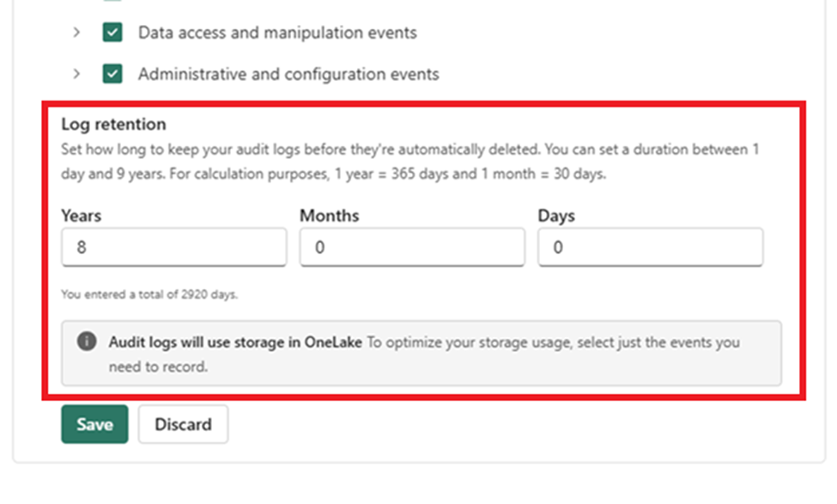Click the Days field label
The height and width of the screenshot is (504, 837).
(x=556, y=216)
